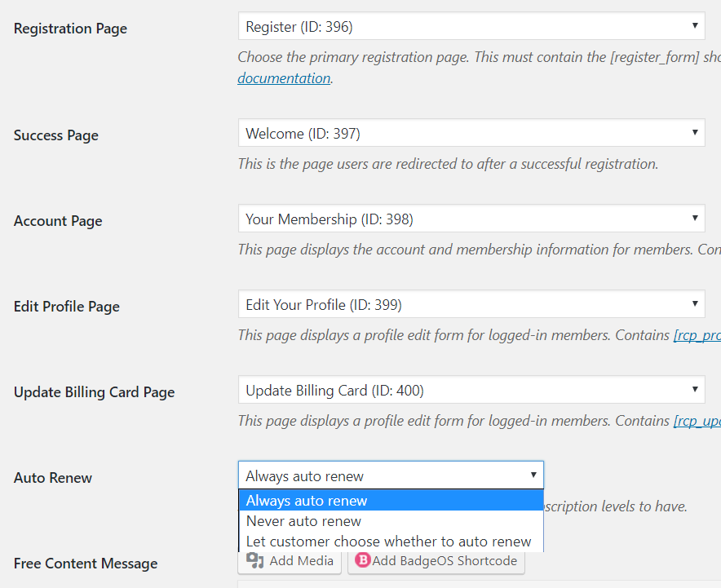The image size is (721, 588).
Task: Choose Let customer choose whether to auto renew
Action: click(391, 542)
